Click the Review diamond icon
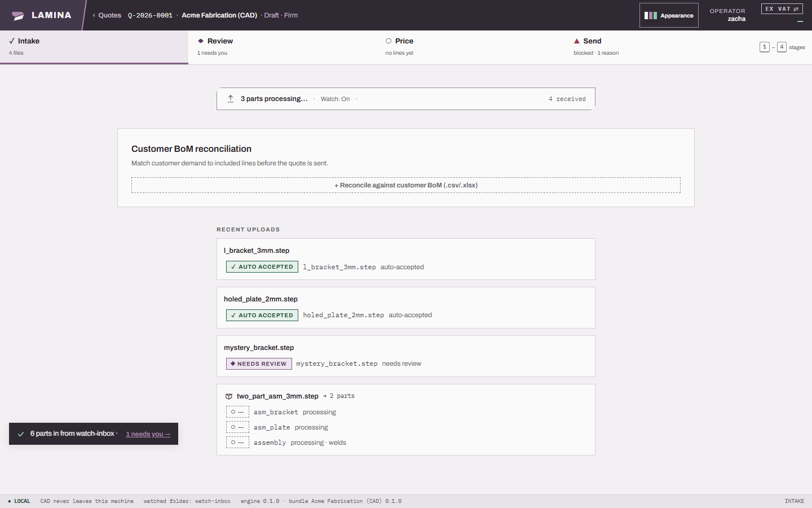The image size is (812, 508). 201,41
